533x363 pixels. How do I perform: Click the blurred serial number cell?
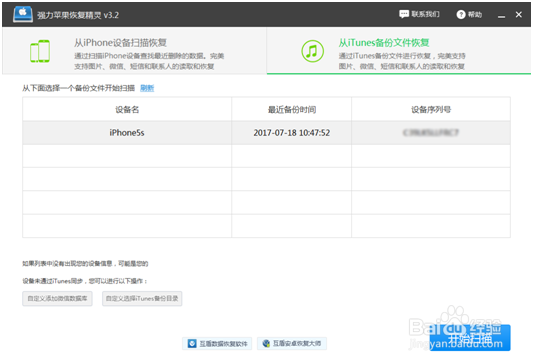tap(431, 133)
